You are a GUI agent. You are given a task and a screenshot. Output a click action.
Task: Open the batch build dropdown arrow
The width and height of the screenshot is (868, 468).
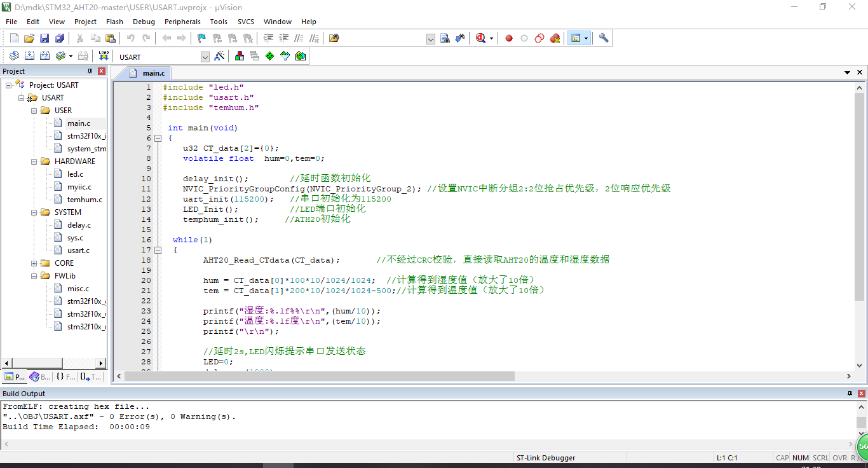coord(71,56)
